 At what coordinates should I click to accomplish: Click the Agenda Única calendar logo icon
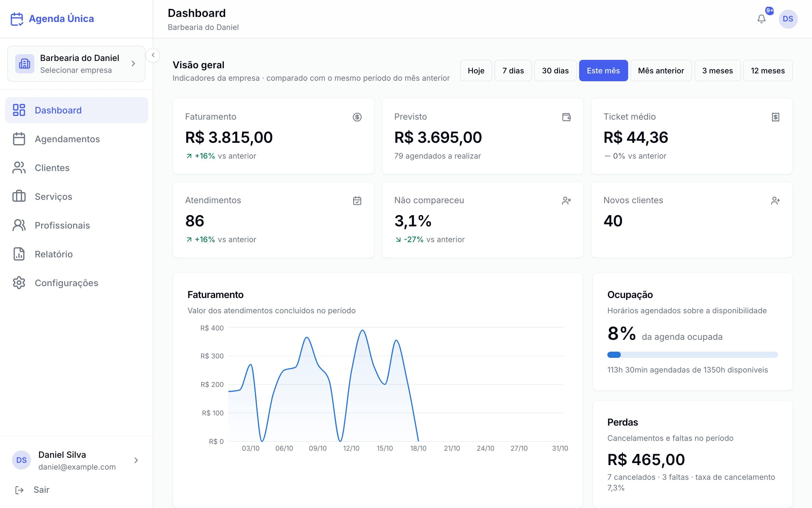[17, 19]
